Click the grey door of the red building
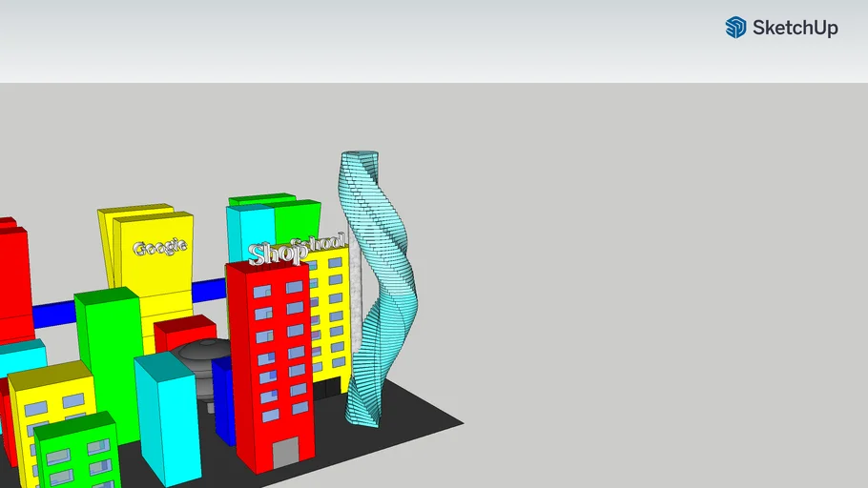Viewport: 868px width, 488px height. click(285, 454)
